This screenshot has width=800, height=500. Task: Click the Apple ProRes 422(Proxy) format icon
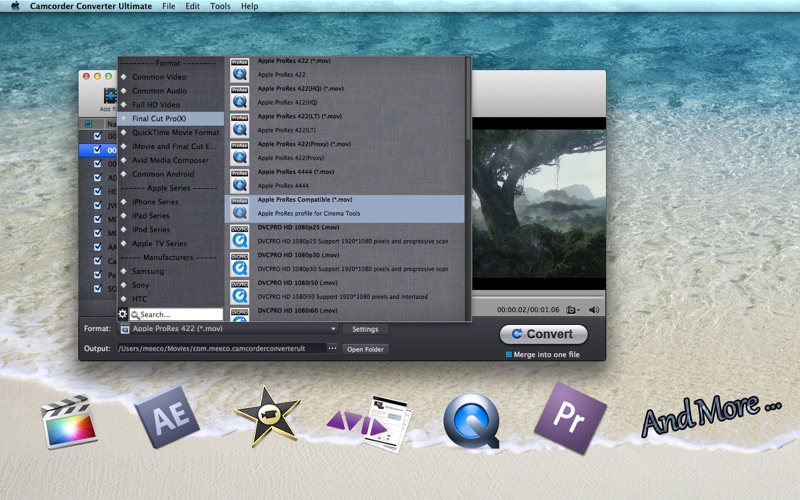239,153
